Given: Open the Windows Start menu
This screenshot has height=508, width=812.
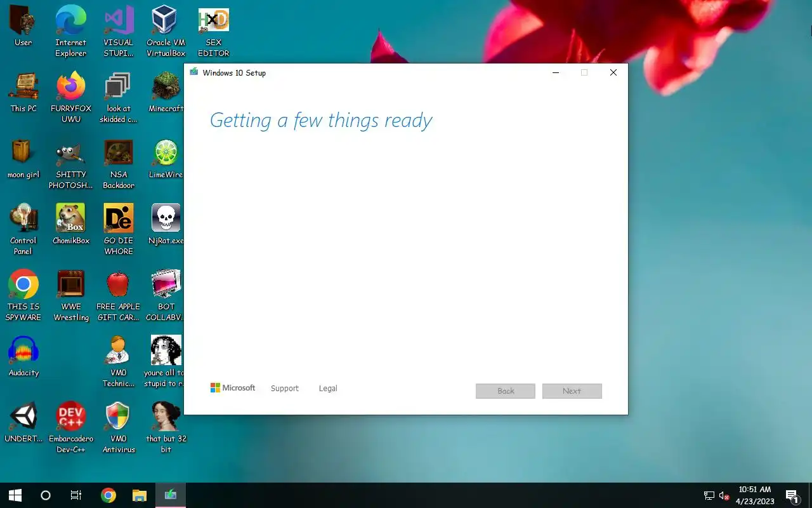Looking at the screenshot, I should [x=15, y=495].
